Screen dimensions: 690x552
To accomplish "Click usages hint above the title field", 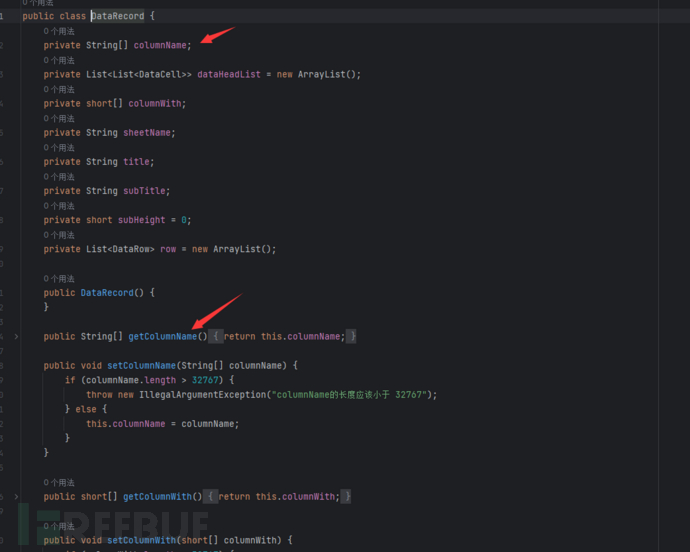I will 58,148.
